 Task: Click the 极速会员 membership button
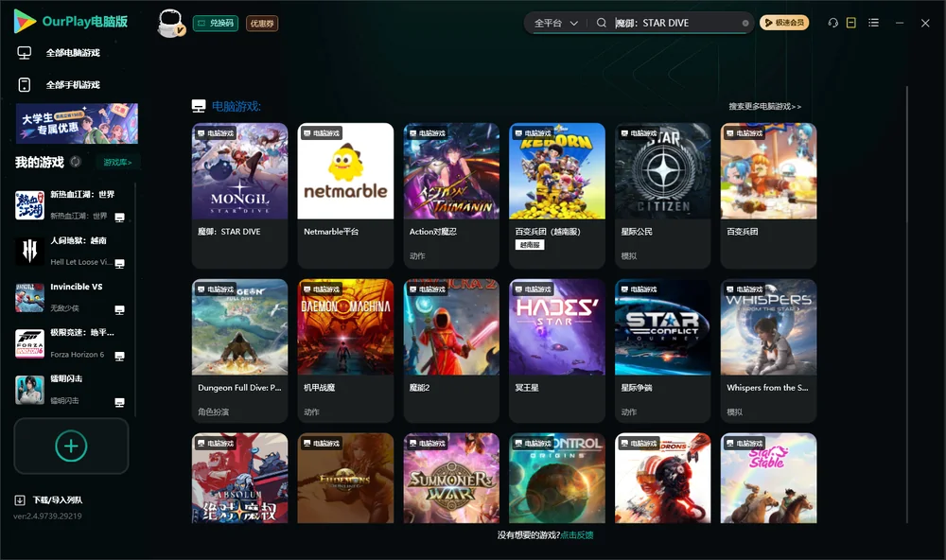pos(784,23)
